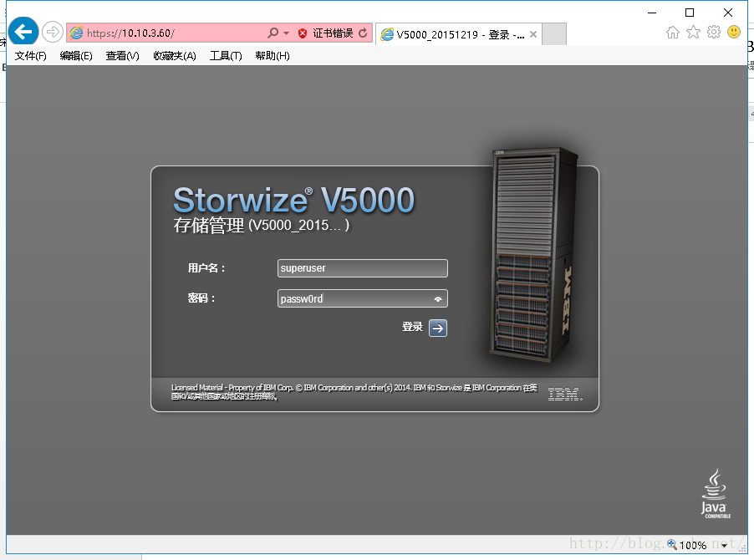The width and height of the screenshot is (754, 560).
Task: Maximize the Internet Explorer window
Action: click(x=690, y=13)
